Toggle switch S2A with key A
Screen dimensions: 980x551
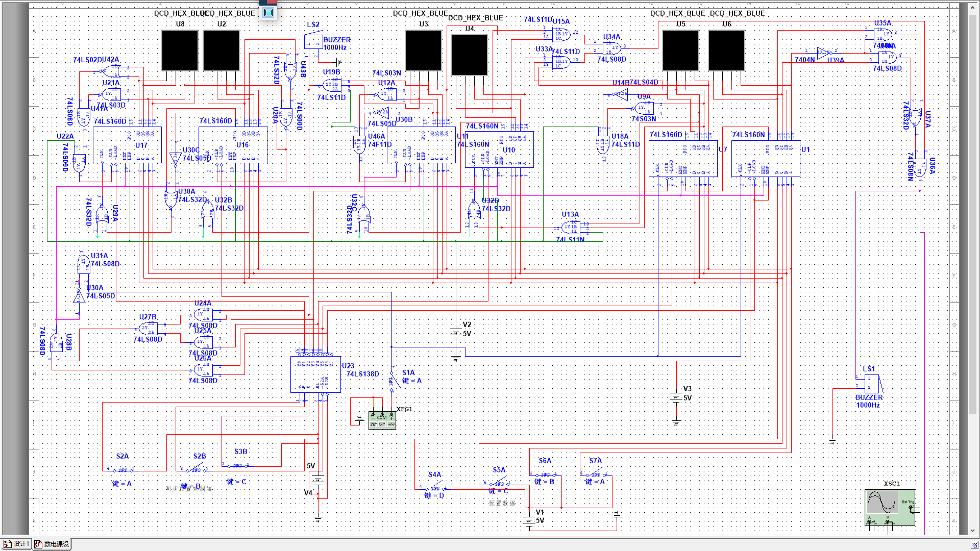(121, 470)
